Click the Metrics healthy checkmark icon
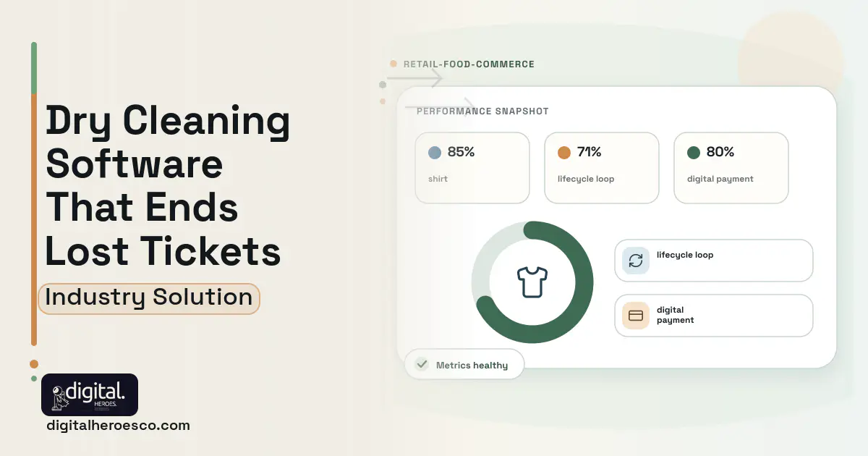868x456 pixels. click(421, 365)
